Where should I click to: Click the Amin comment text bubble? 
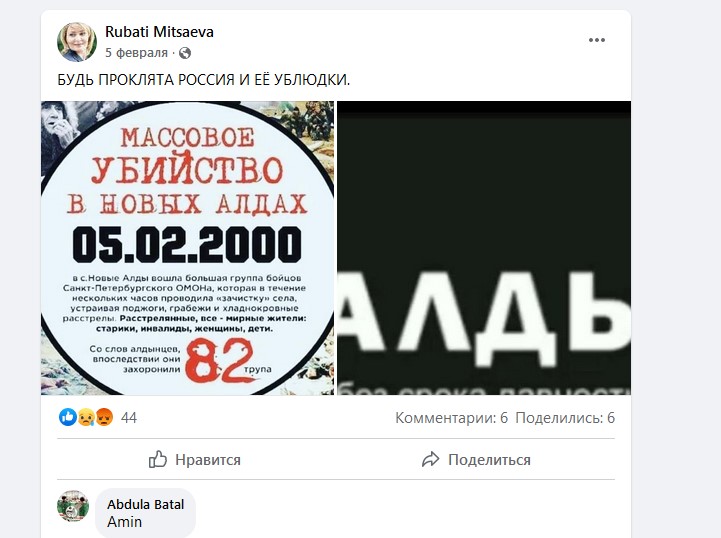click(x=145, y=513)
